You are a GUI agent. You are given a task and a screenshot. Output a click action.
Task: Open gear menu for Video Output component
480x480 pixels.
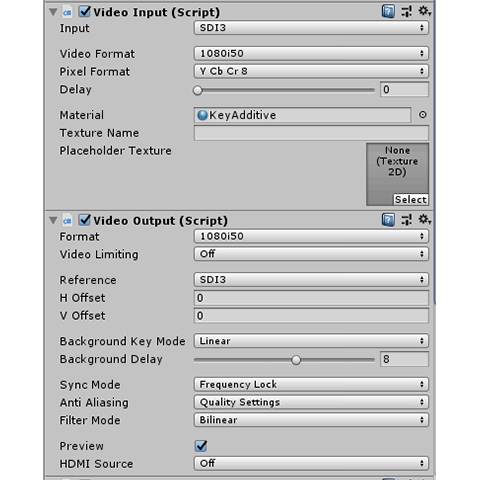(x=425, y=220)
